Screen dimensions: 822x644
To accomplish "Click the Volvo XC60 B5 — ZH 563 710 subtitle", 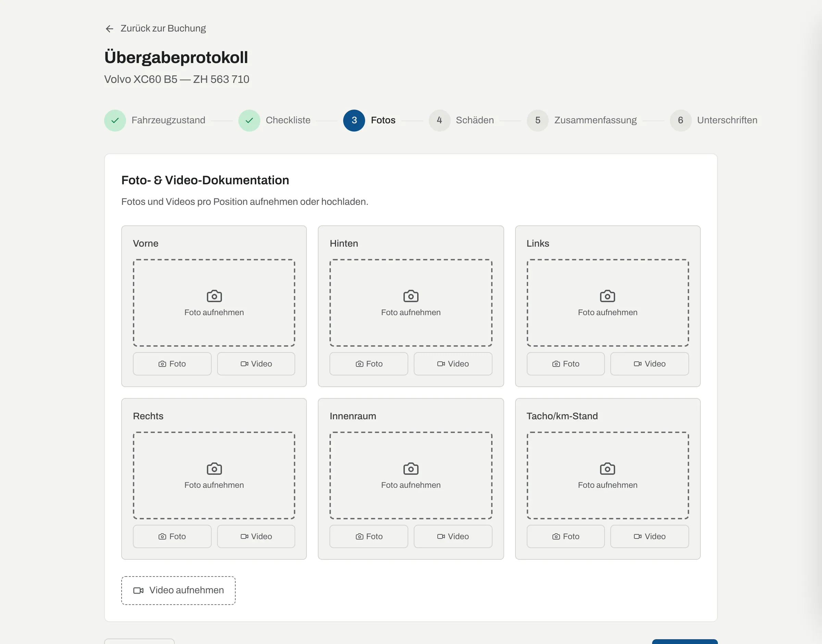I will pos(177,79).
